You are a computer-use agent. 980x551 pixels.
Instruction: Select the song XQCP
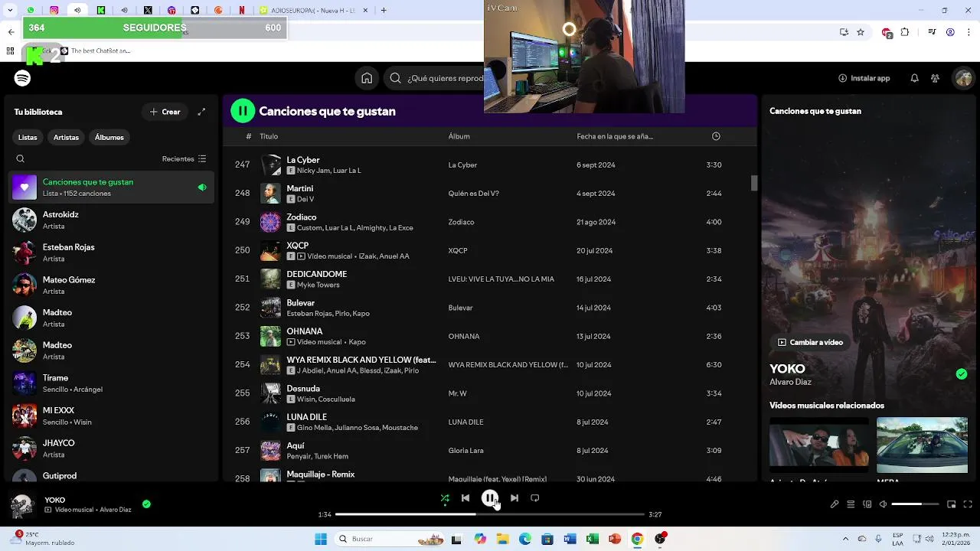pyautogui.click(x=298, y=246)
